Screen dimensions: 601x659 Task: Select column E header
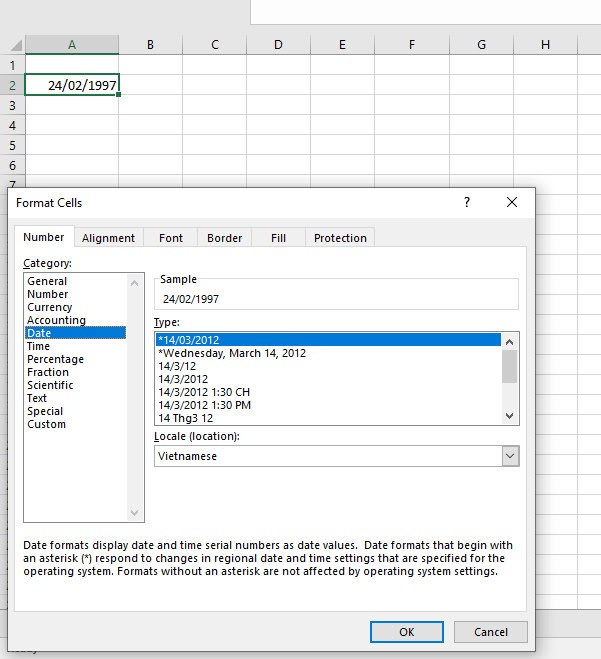tap(343, 45)
